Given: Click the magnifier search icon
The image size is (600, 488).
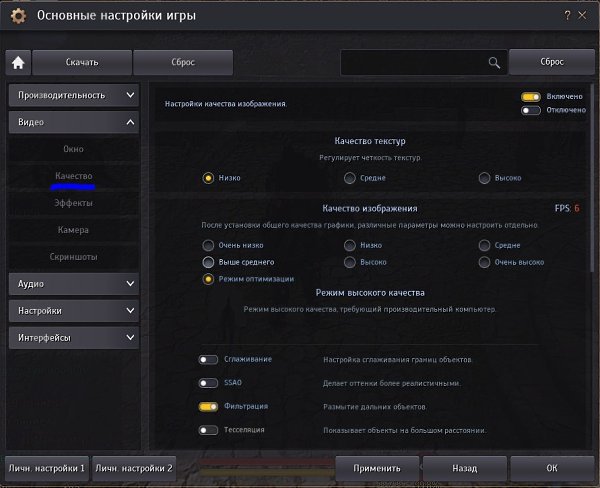Looking at the screenshot, I should (x=493, y=62).
